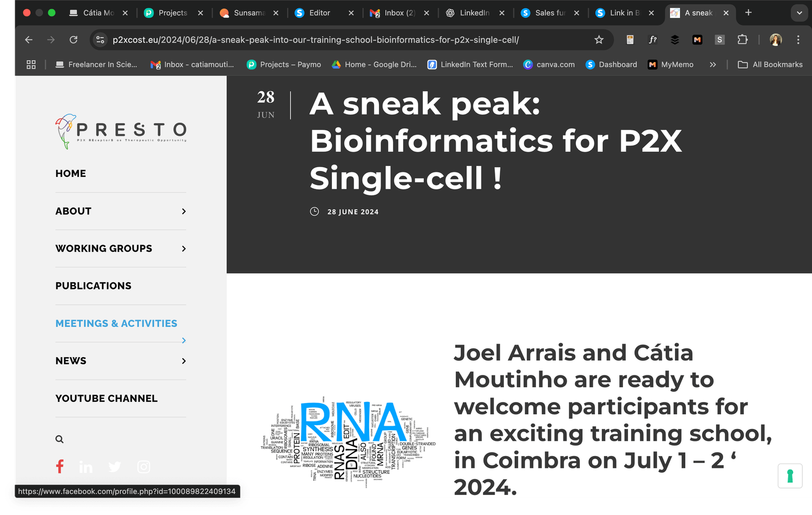Open the tab search dropdown

click(799, 12)
